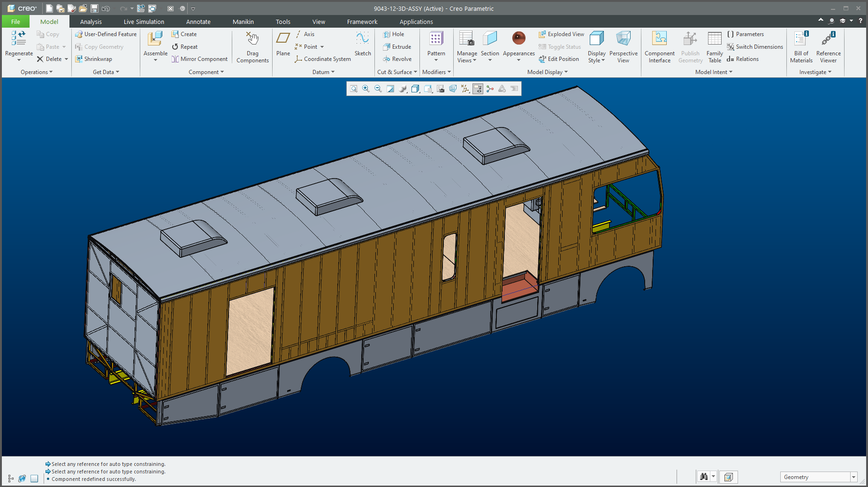
Task: Toggle Exploded View
Action: pos(561,34)
